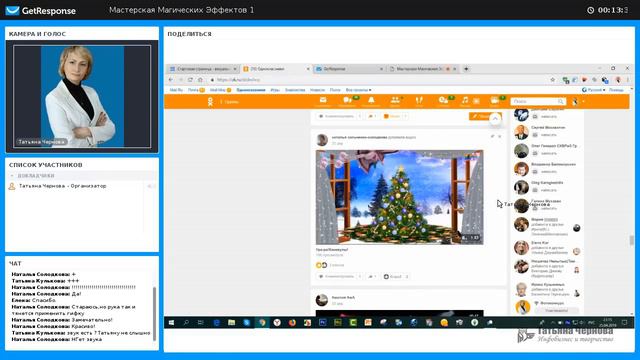Open the Windows notification center icon
Image resolution: width=640 pixels, height=360 pixels.
click(624, 322)
